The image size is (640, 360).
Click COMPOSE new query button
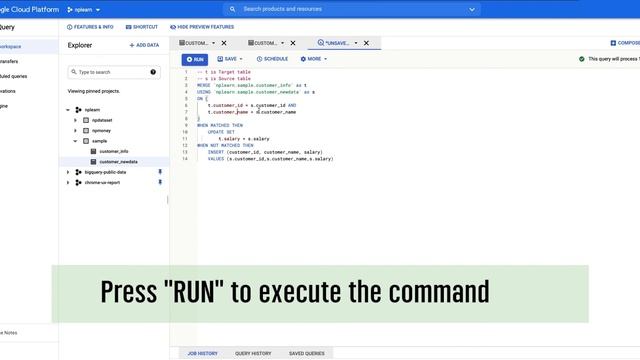[x=625, y=43]
